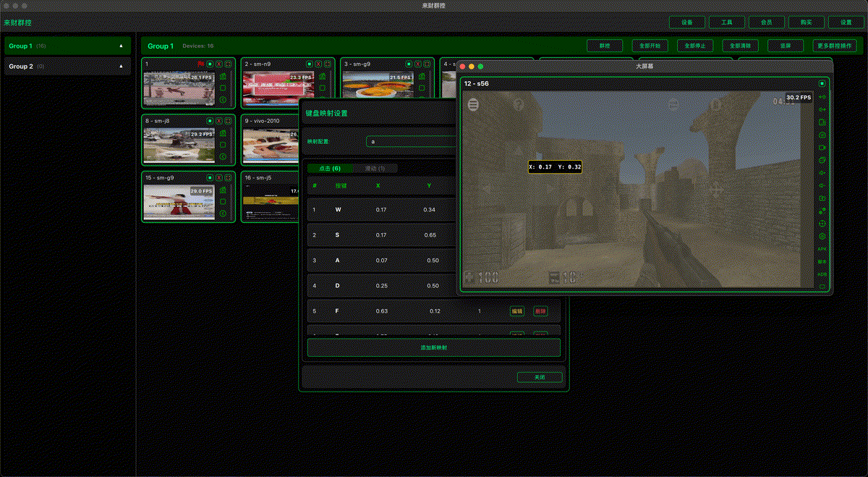Stop streaming on device 1 card
This screenshot has height=477, width=868.
(x=210, y=64)
